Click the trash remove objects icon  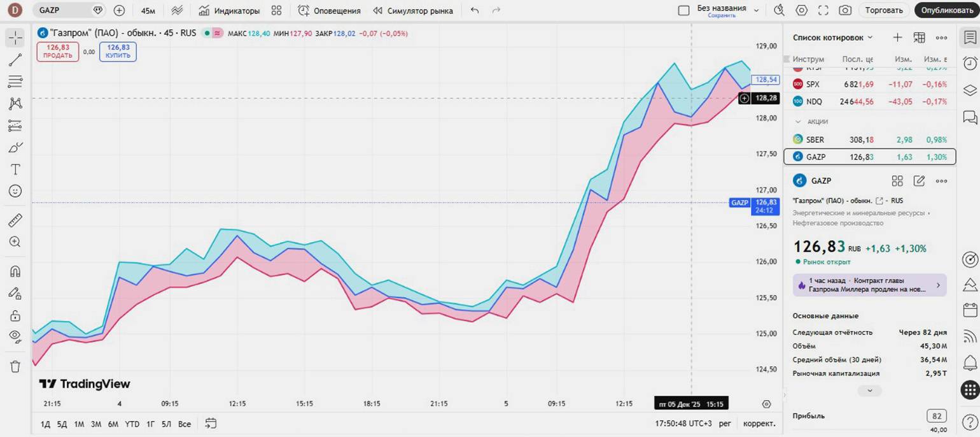click(15, 366)
